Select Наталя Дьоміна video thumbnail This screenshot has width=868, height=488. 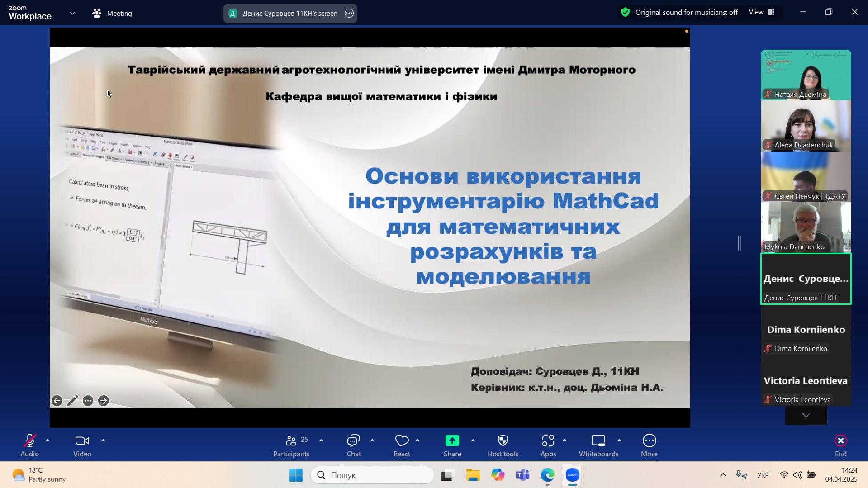(x=806, y=75)
